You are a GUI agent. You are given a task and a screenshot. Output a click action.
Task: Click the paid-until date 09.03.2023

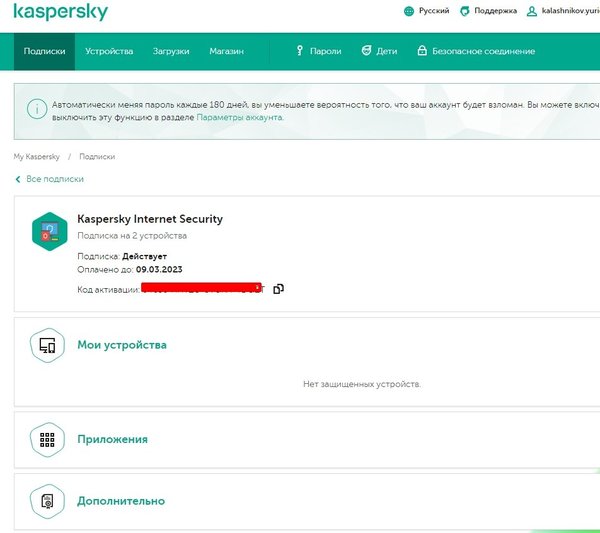(159, 269)
